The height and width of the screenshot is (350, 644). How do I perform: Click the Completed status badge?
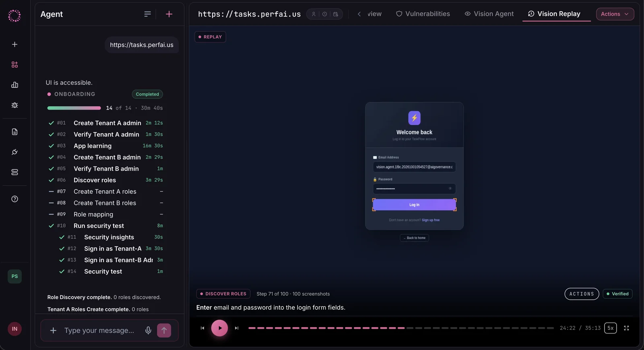[147, 94]
